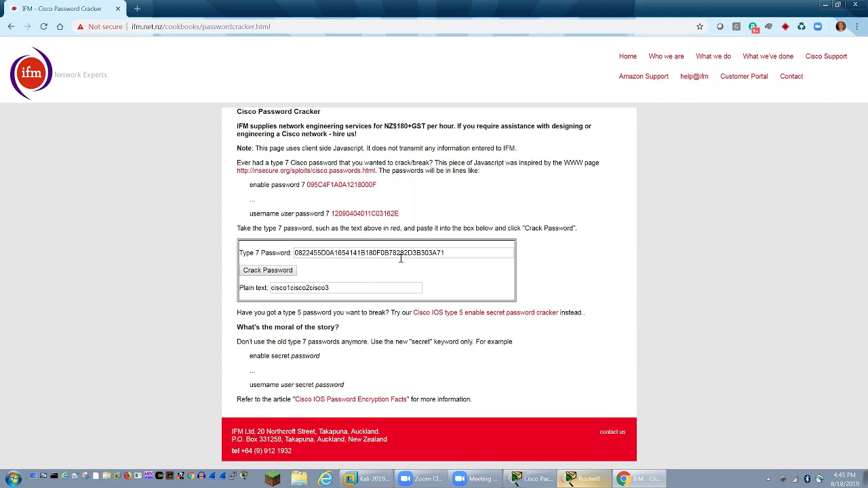Click the ifm Network Experts logo

[58, 73]
